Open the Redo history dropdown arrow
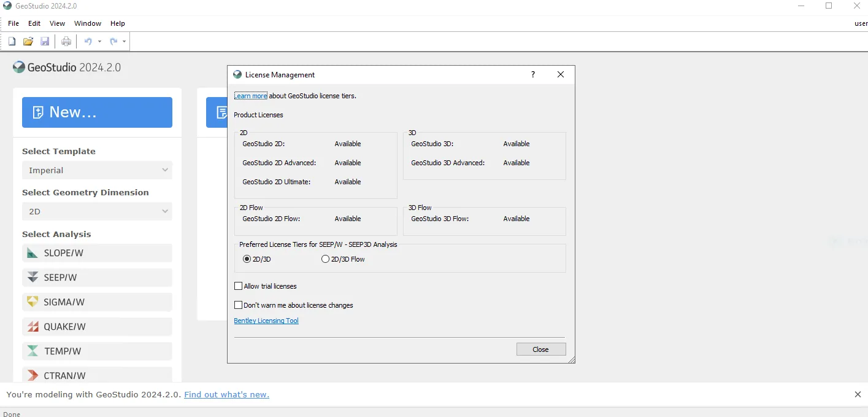This screenshot has width=868, height=417. (x=124, y=41)
